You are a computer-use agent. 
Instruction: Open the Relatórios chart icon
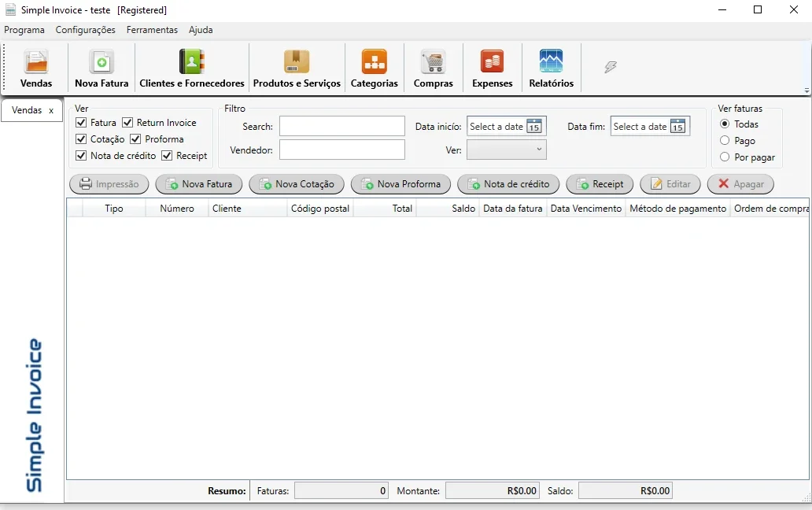551,61
